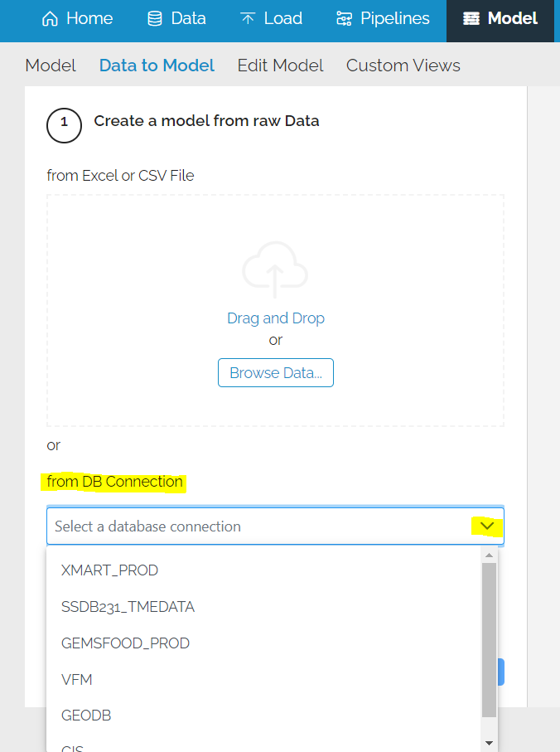Switch to the 'Edit Model' tab
This screenshot has height=752, width=560.
(280, 65)
